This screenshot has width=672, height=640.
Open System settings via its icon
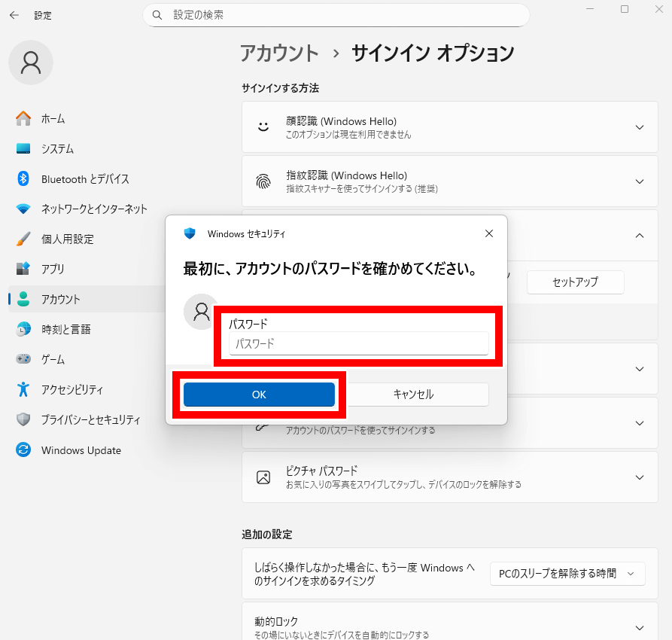(x=23, y=149)
